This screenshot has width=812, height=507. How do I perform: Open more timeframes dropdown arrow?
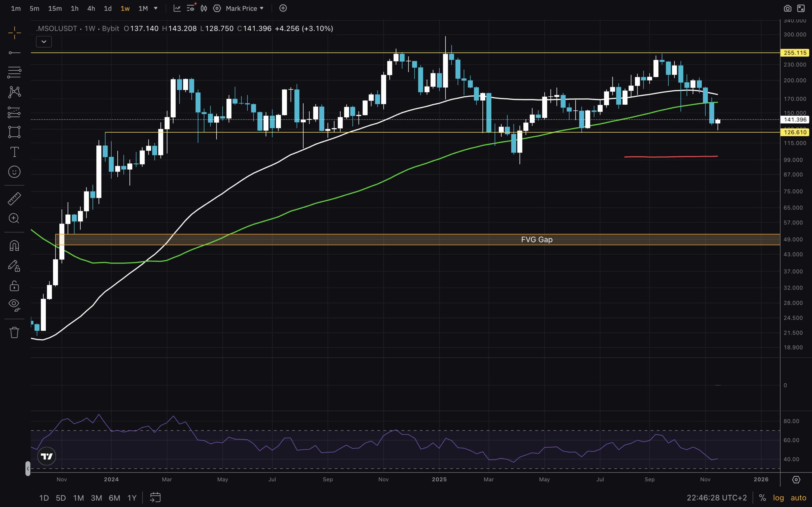tap(156, 8)
